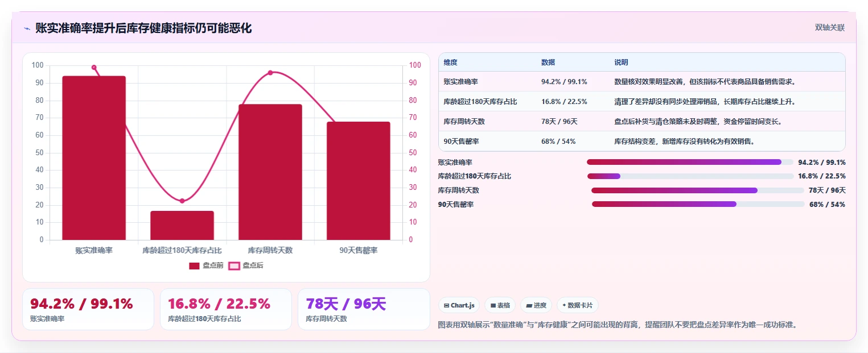
Task: Click the 94.2% / 99.1% data card
Action: tap(88, 309)
